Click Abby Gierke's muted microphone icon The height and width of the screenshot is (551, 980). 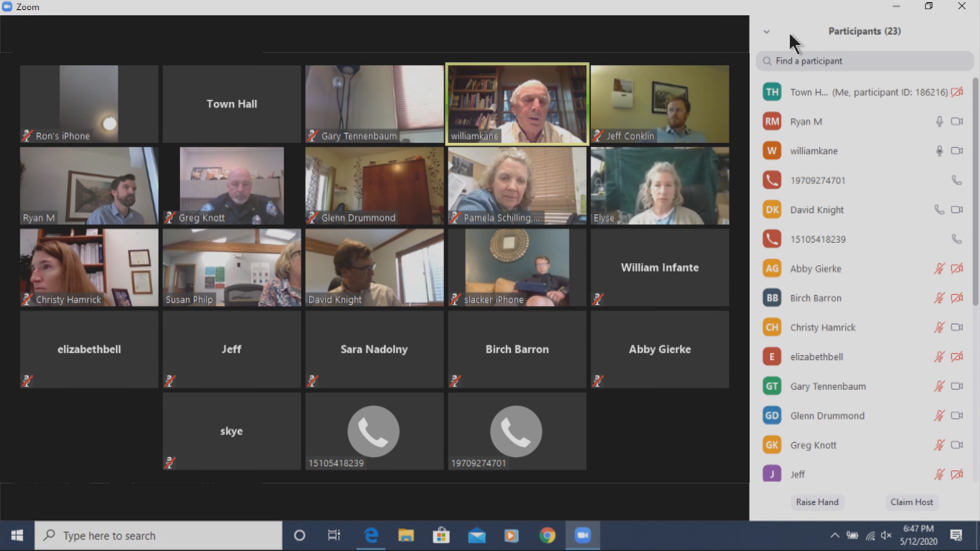click(x=939, y=268)
